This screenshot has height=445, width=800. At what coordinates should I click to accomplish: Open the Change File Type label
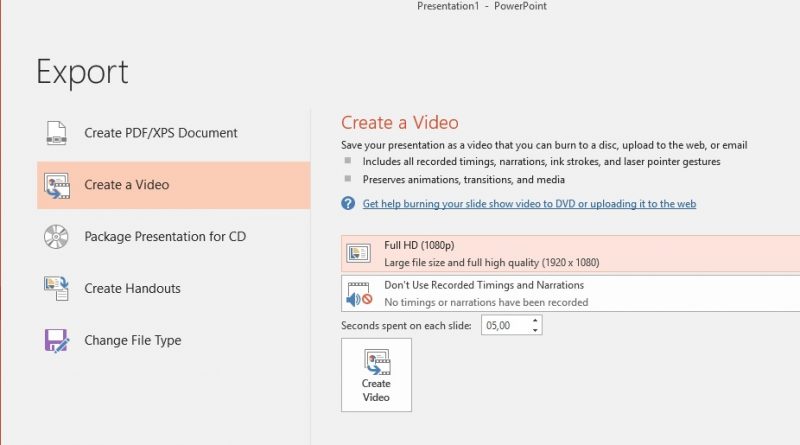coord(133,340)
